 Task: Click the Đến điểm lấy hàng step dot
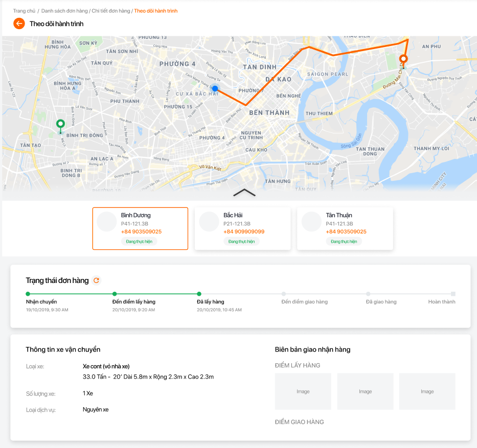point(115,294)
